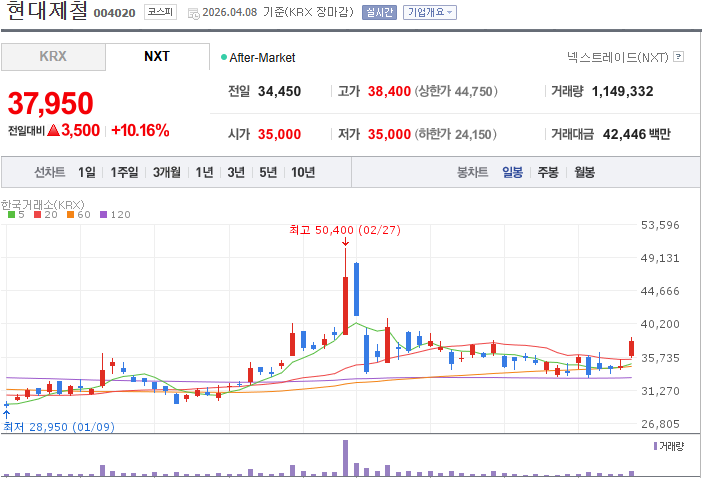Click the 한국거래소(KRX) chart label

click(x=43, y=205)
